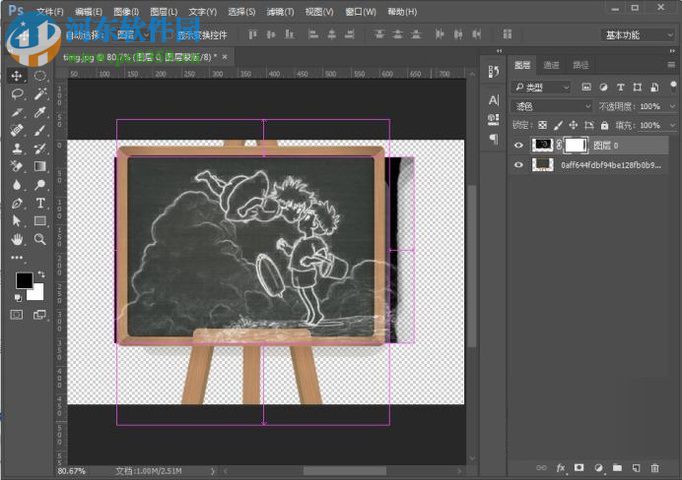
Task: Select the Eyedropper tool
Action: [40, 112]
